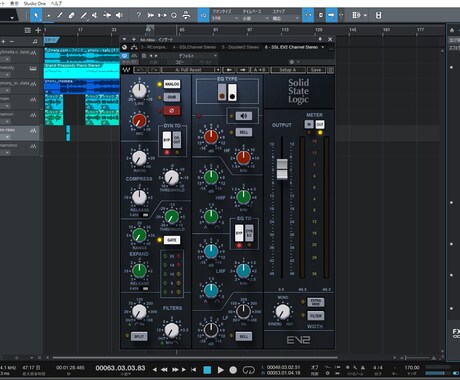Viewport: 460px width, 380px height.
Task: Switch to 4 - SSLChannel Stereo tab
Action: [194, 47]
